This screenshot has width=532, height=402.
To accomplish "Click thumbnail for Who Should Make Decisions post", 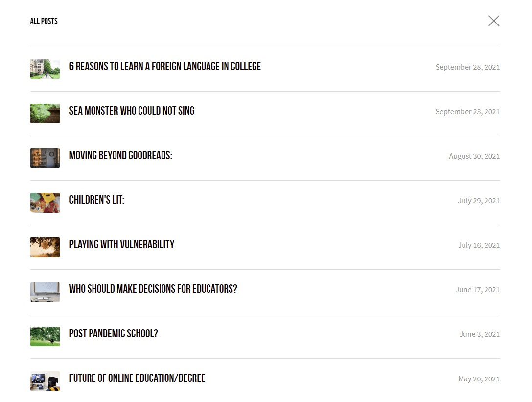I will (x=45, y=292).
